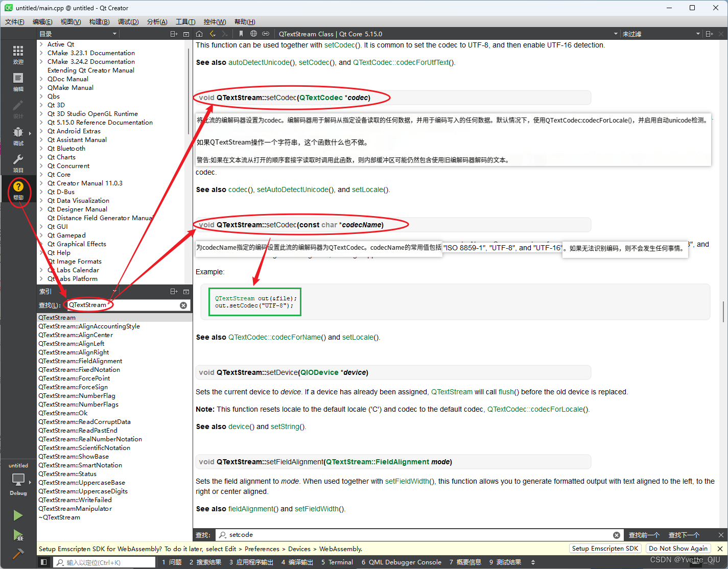Image resolution: width=728 pixels, height=569 pixels.
Task: Switch to Edit (编辑) mode
Action: (x=18, y=82)
